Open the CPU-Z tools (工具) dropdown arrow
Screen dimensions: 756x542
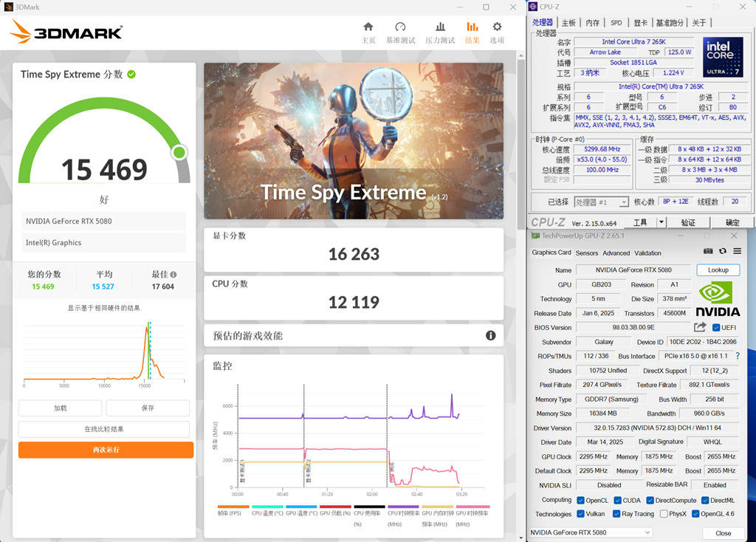pos(661,222)
